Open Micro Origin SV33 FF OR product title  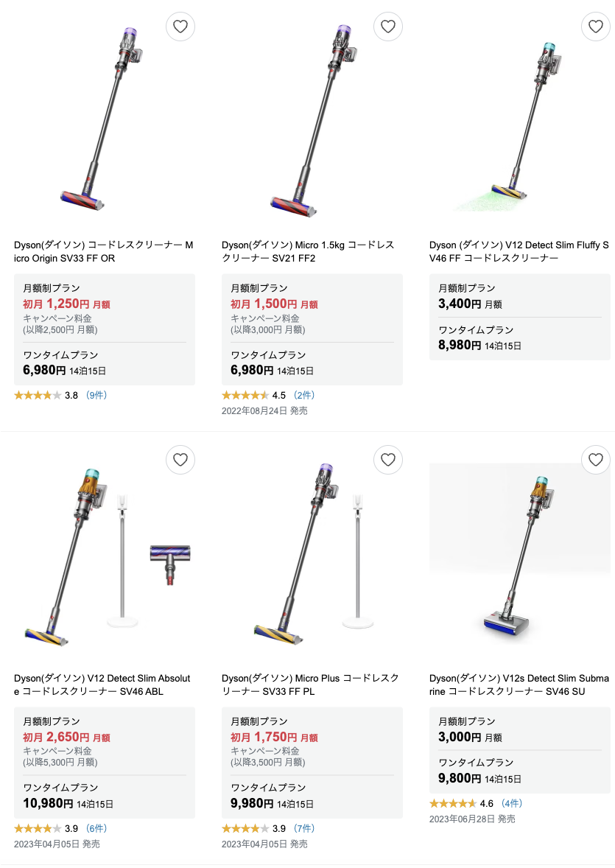pos(104,252)
